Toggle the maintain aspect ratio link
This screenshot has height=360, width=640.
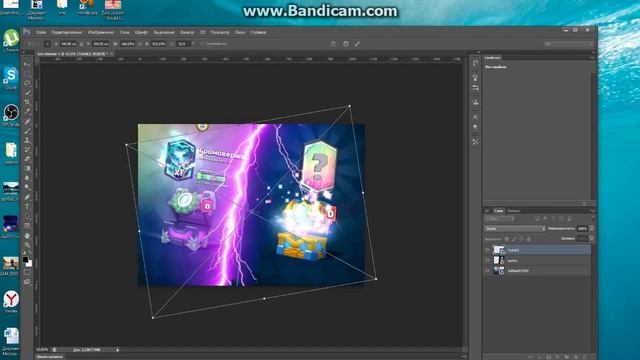click(140, 44)
